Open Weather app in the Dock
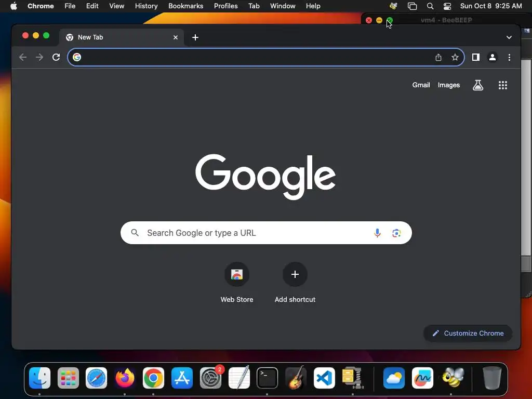Image resolution: width=532 pixels, height=399 pixels. [x=394, y=378]
